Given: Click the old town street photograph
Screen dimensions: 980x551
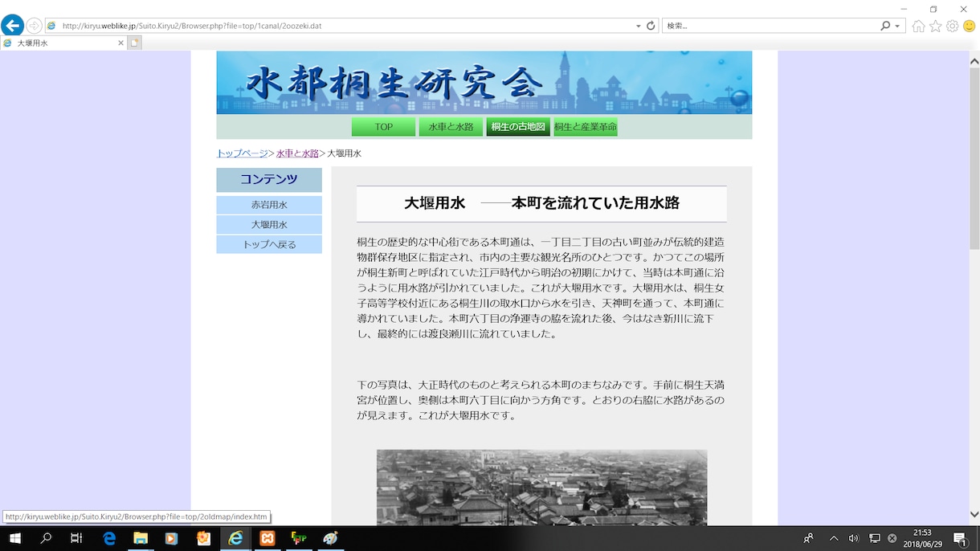Looking at the screenshot, I should pyautogui.click(x=542, y=488).
